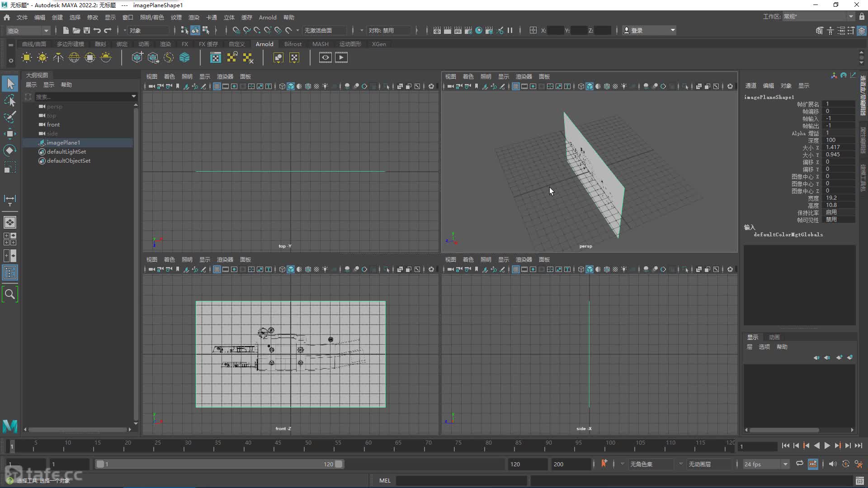Toggle snap to curves
This screenshot has width=868, height=488.
[x=246, y=30]
